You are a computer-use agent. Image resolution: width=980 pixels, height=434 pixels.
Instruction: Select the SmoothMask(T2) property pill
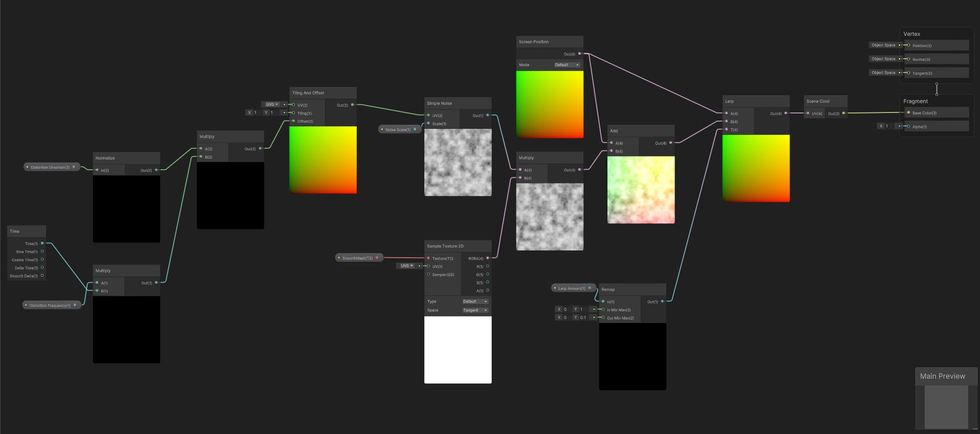point(359,258)
